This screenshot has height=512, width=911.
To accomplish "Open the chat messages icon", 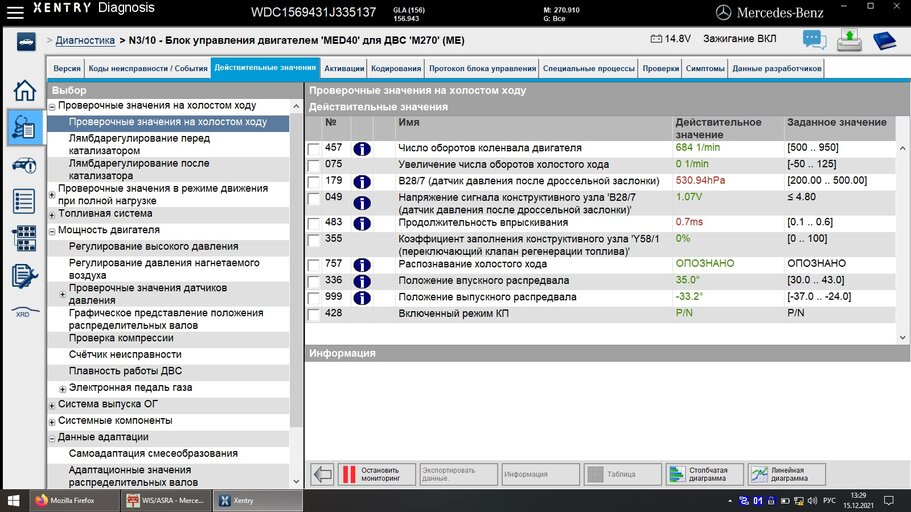I will (x=815, y=40).
